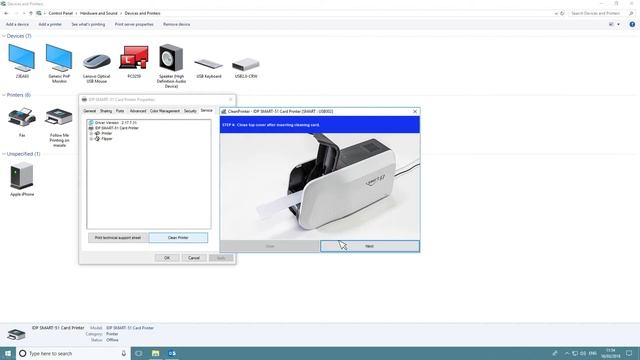Collapse the Unspecified (1) group

(x=4, y=154)
